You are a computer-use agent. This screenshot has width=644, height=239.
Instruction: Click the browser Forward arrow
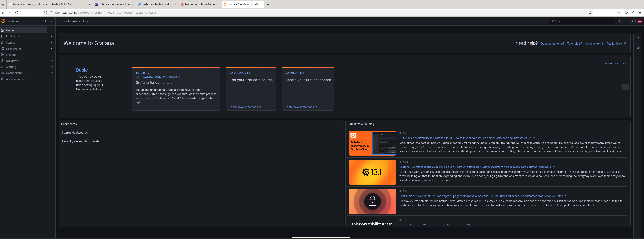[10, 13]
